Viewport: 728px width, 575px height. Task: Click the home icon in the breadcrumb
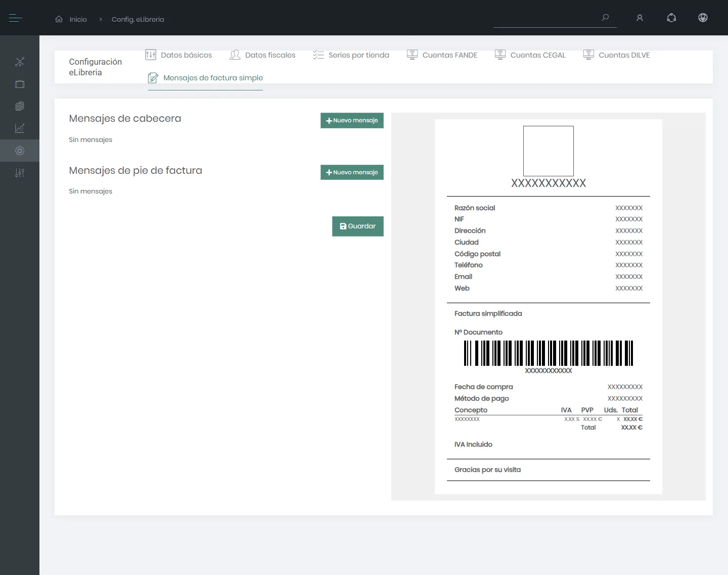[59, 19]
